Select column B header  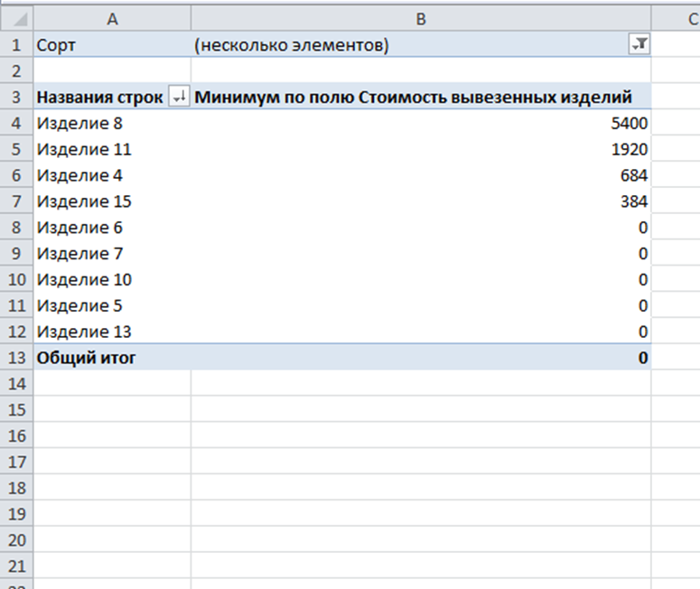coord(421,19)
